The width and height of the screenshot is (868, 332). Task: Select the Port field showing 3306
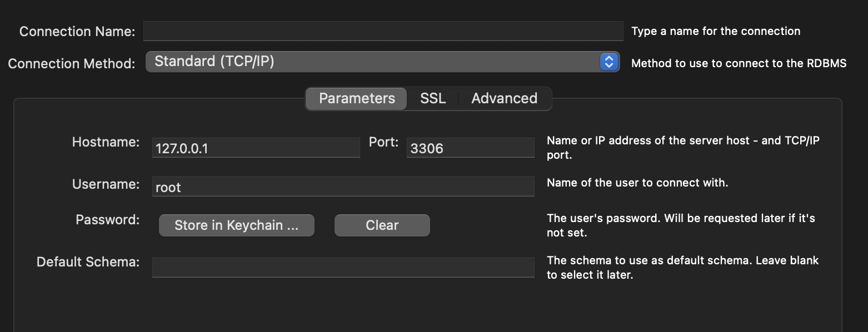tap(470, 147)
